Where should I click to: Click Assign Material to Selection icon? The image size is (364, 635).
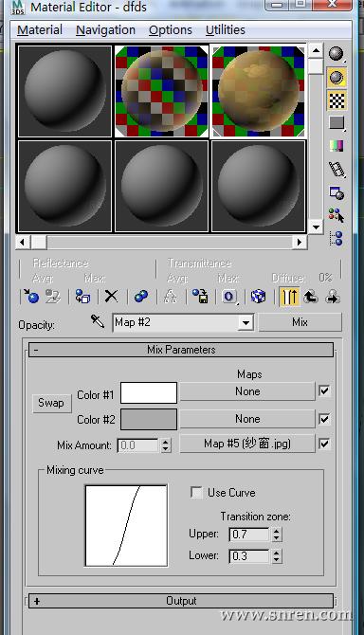coord(83,297)
